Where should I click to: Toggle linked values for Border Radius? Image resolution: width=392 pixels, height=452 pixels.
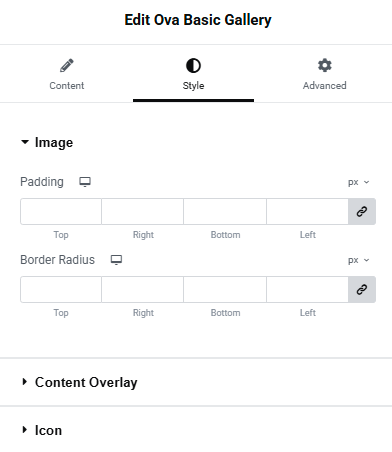[362, 289]
